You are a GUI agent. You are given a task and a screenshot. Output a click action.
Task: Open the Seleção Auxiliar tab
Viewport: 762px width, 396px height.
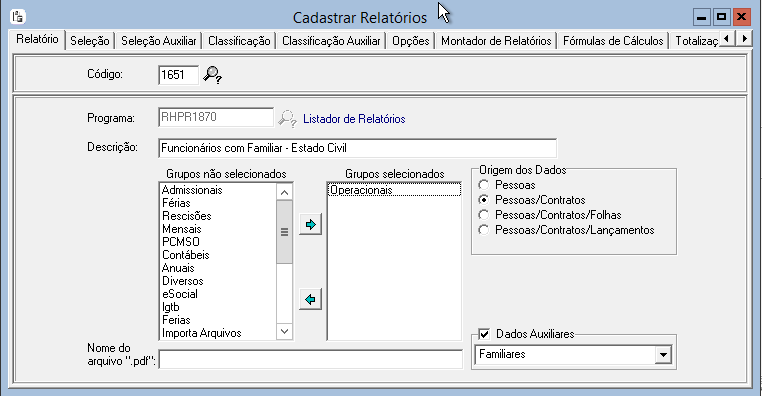(x=158, y=41)
